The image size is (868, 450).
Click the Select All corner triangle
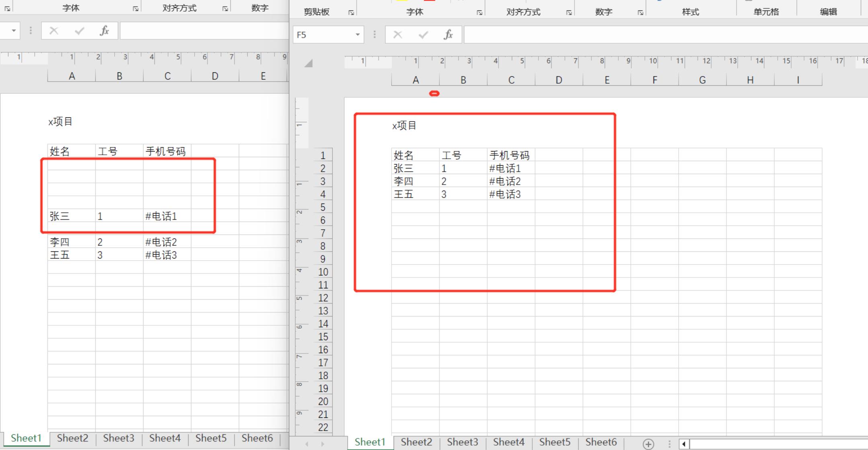click(x=308, y=63)
